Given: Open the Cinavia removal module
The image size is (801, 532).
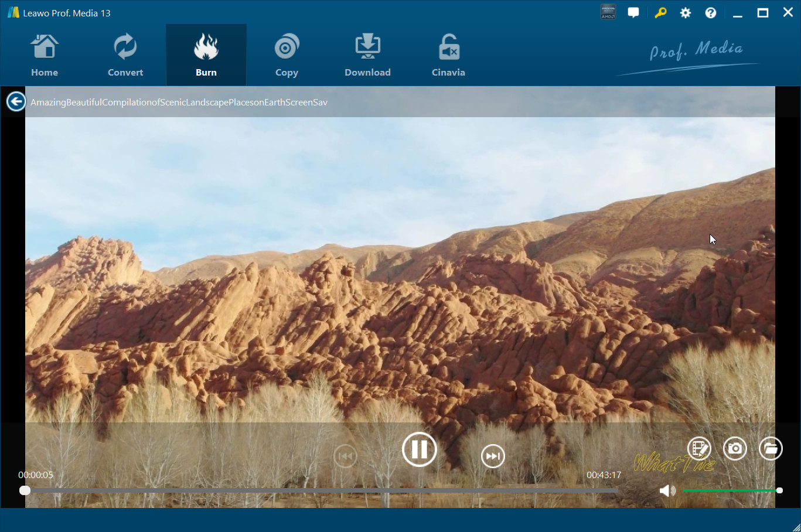Looking at the screenshot, I should 448,56.
